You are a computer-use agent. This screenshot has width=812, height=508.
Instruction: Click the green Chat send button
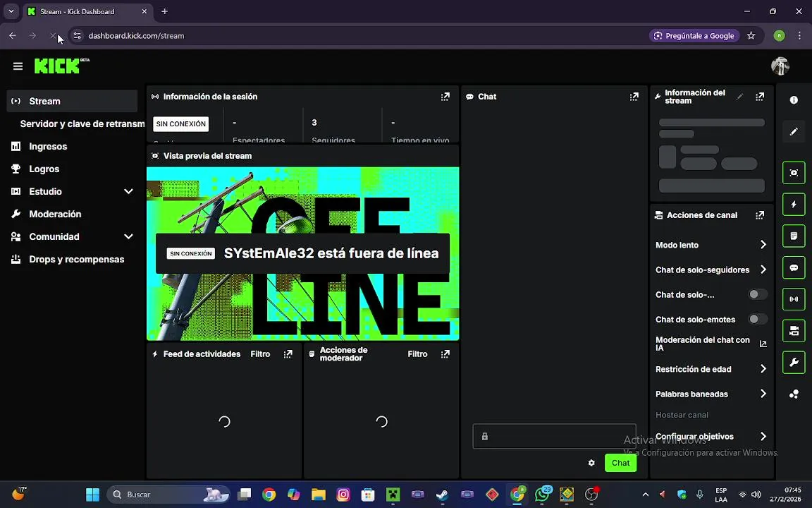[620, 463]
